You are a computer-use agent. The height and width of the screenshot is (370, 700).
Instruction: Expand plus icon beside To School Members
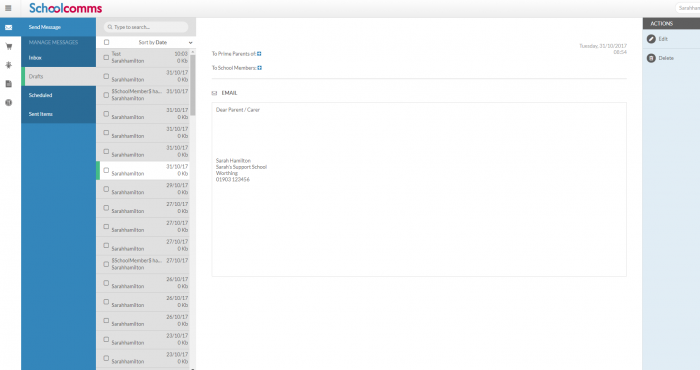point(259,68)
